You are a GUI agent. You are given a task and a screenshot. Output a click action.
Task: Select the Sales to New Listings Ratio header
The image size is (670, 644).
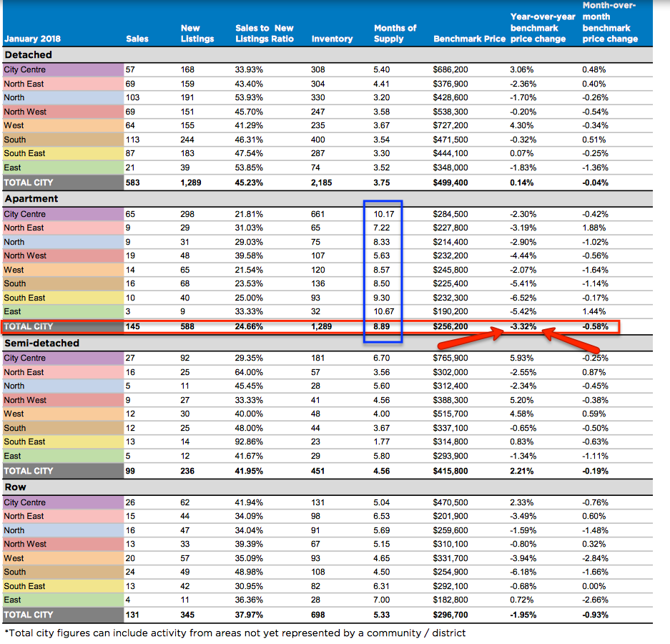click(x=264, y=34)
